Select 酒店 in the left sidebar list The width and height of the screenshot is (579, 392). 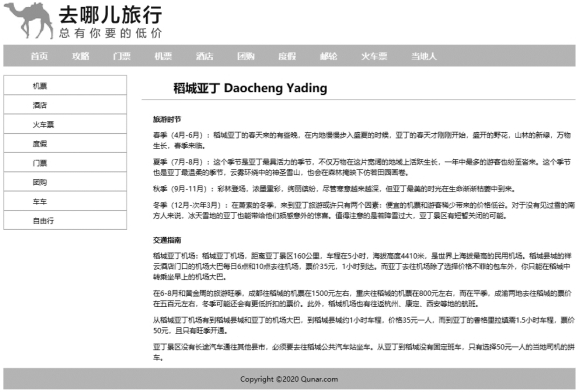click(65, 105)
